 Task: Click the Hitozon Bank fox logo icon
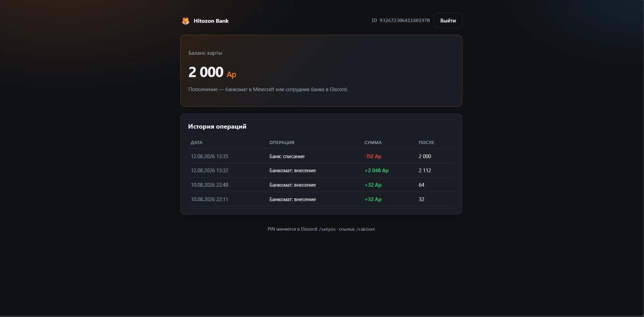click(186, 21)
